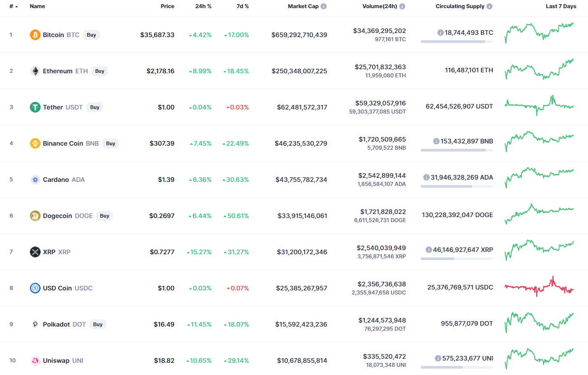Click the Dogecoin logo icon
Screen dimensions: 588x375
pos(35,216)
